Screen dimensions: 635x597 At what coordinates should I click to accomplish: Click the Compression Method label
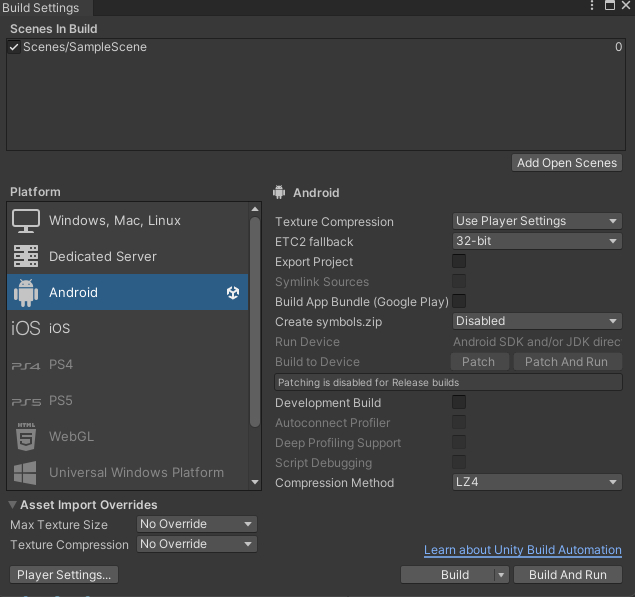[335, 483]
